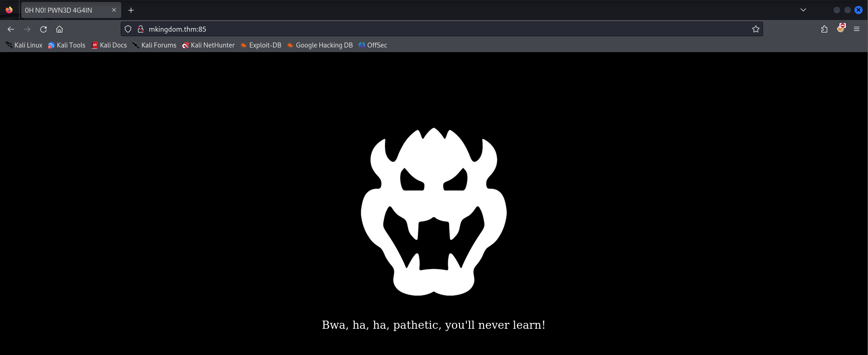Click the mkingdom.thm:85 address bar
Screen dimensions: 868x355
click(x=442, y=29)
